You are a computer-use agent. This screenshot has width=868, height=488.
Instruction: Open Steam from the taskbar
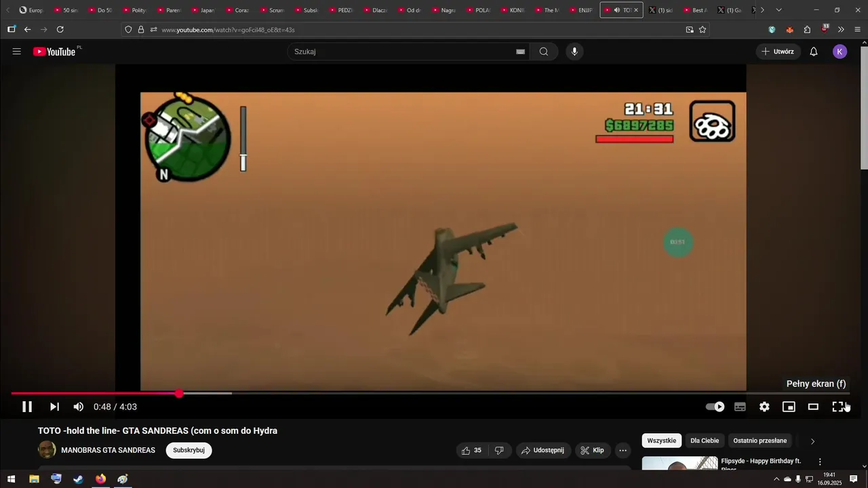tap(79, 479)
